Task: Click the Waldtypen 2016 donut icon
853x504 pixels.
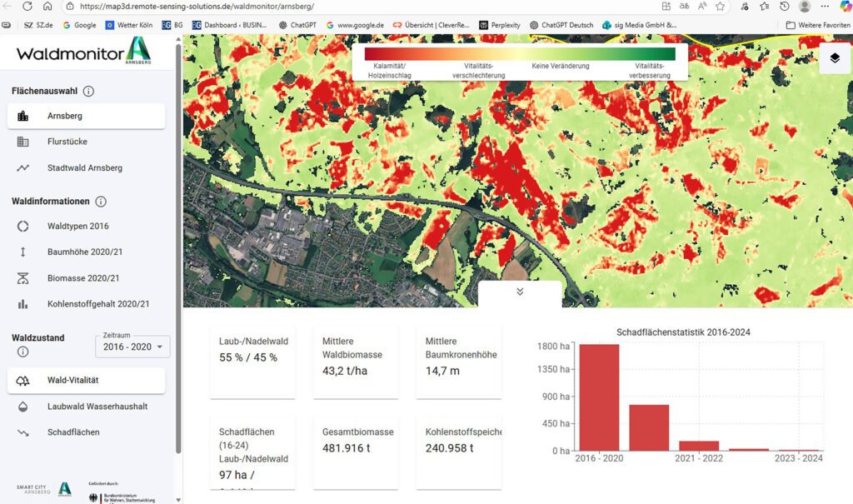Action: [x=23, y=227]
